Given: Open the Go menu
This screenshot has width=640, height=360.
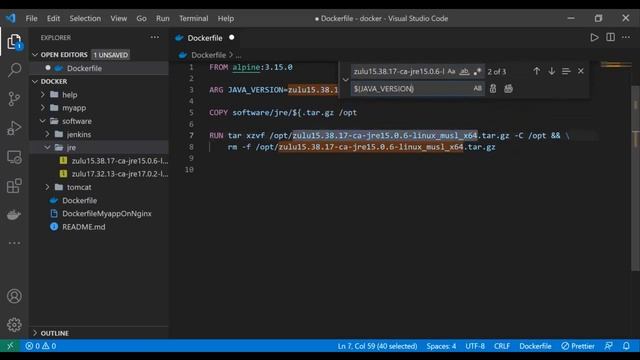Looking at the screenshot, I should point(141,18).
